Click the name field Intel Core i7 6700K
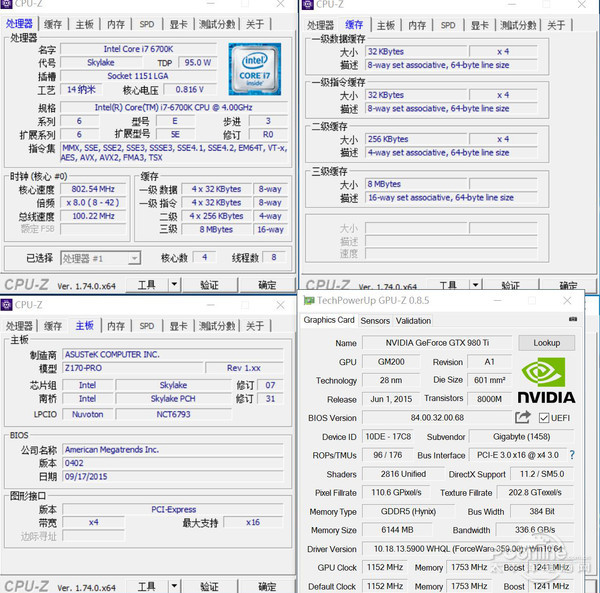 point(139,49)
